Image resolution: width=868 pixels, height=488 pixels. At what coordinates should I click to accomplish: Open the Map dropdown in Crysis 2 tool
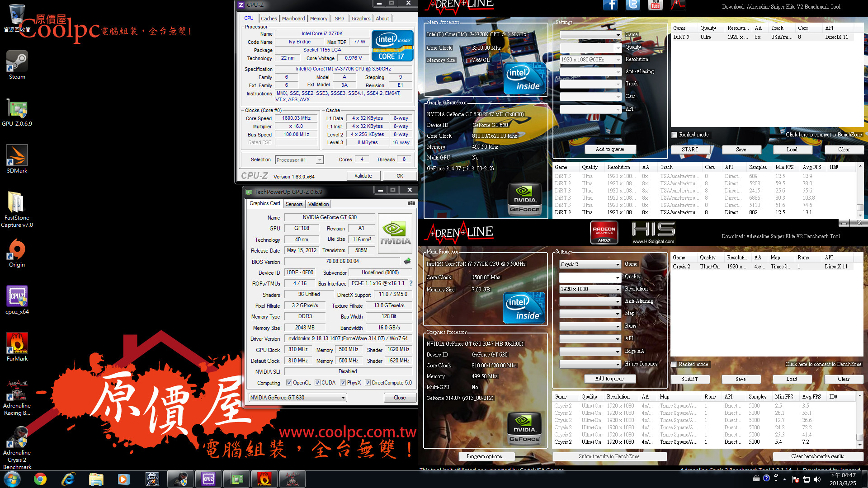[x=590, y=314]
